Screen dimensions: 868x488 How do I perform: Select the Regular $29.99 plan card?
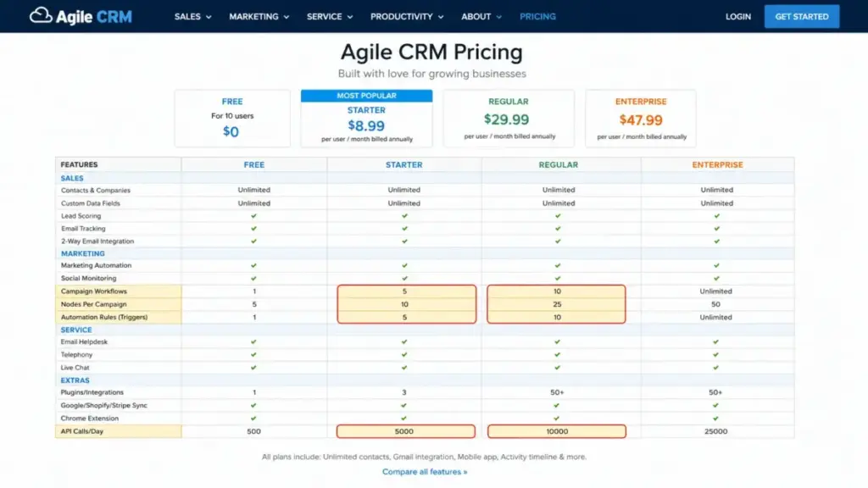point(509,119)
